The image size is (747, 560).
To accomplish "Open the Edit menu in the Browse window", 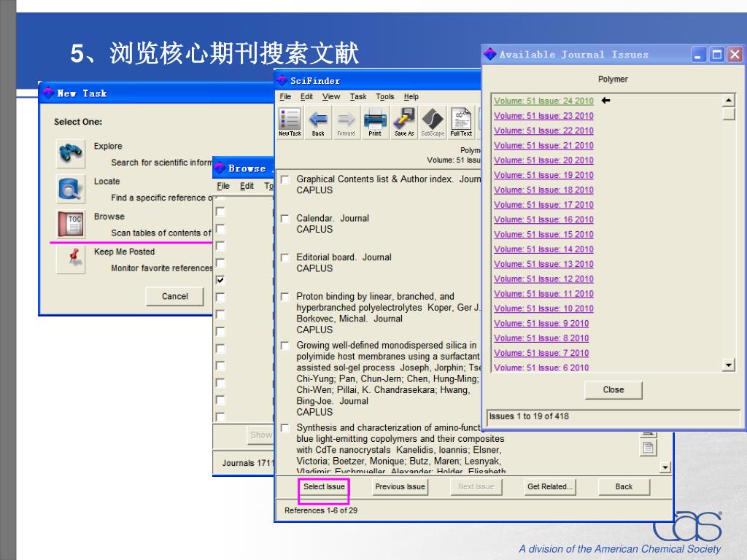I will pos(247,186).
